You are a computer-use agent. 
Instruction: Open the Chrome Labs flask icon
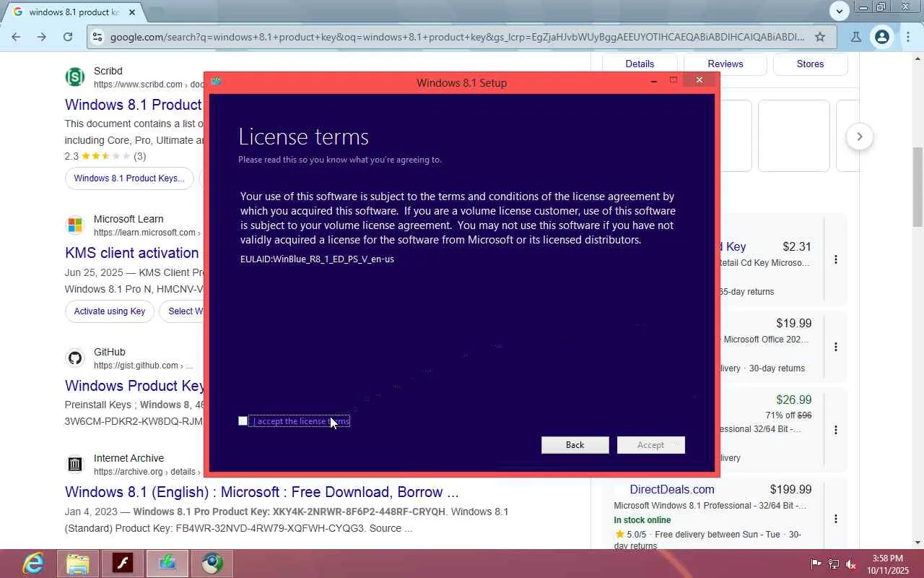[x=855, y=37]
